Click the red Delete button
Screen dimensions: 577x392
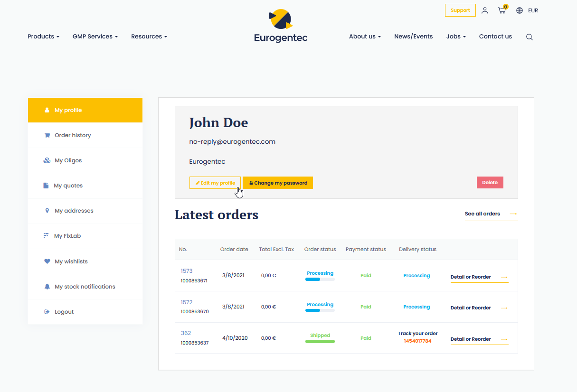tap(490, 183)
